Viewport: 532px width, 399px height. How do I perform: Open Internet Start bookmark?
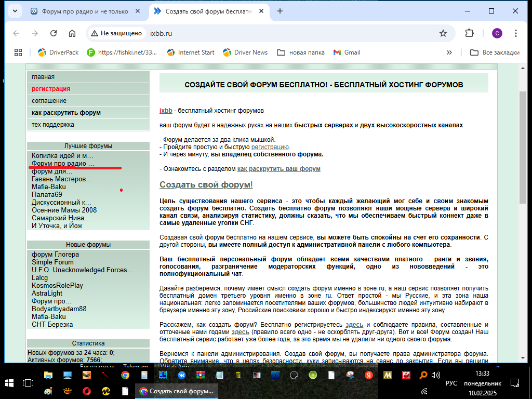click(x=191, y=52)
